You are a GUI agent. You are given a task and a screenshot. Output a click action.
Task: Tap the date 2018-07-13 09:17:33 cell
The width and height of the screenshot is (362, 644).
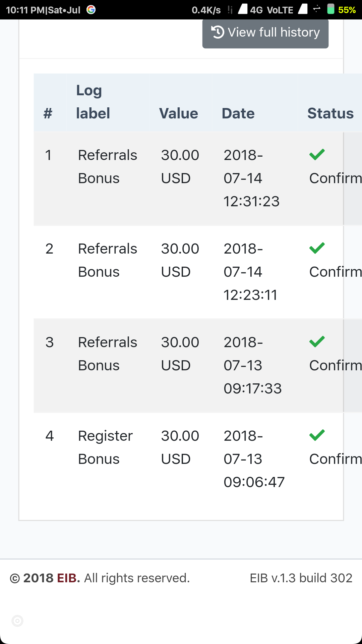[252, 365]
